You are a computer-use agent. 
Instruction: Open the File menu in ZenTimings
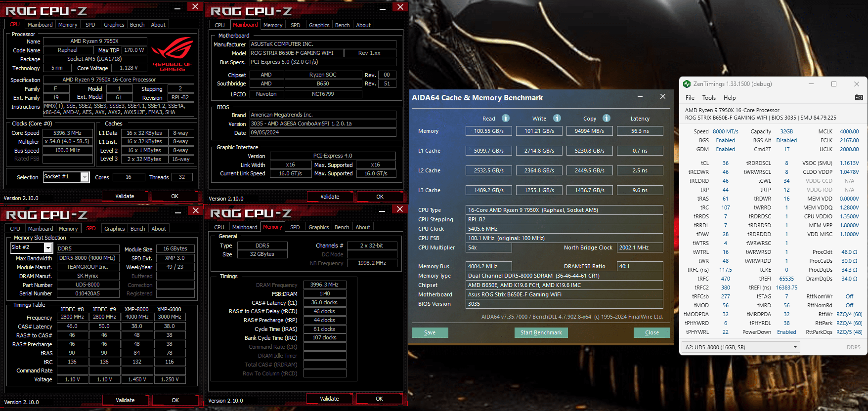point(690,98)
